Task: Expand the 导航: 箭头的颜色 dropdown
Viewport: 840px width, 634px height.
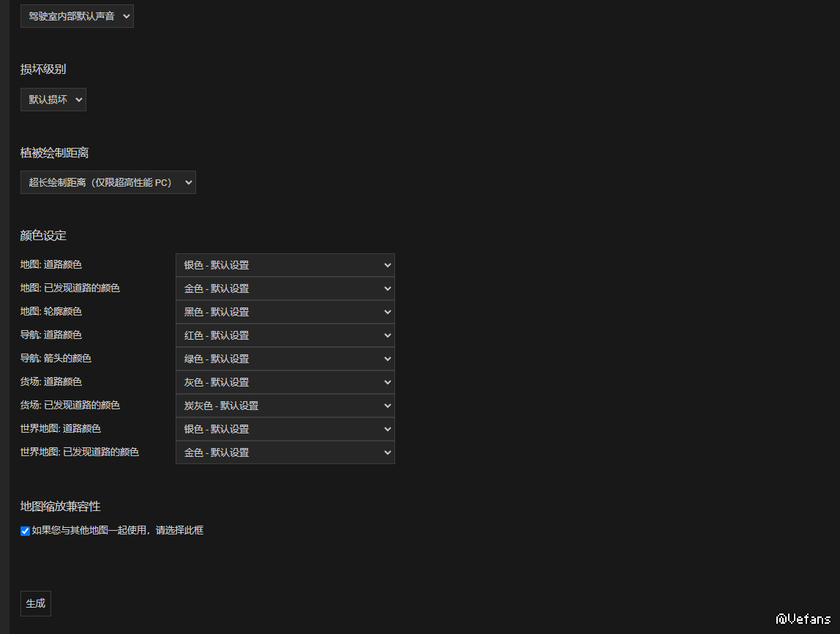Action: pos(285,359)
